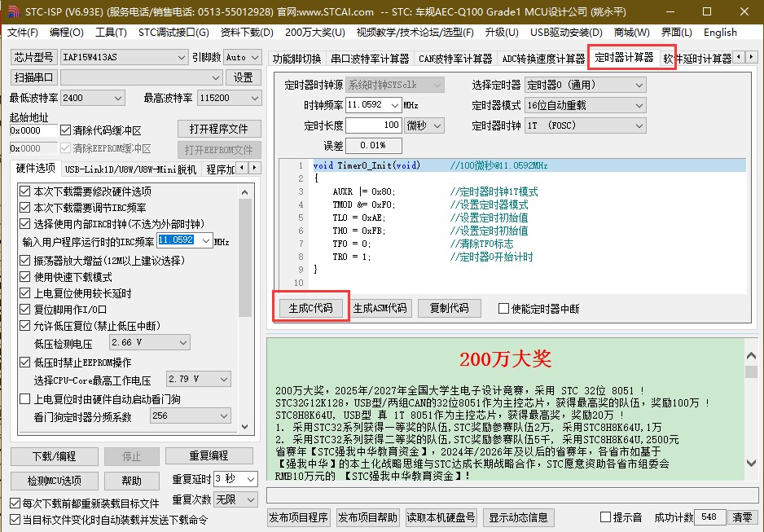This screenshot has width=764, height=532.
Task: Click 重复编程 button
Action: pyautogui.click(x=209, y=455)
